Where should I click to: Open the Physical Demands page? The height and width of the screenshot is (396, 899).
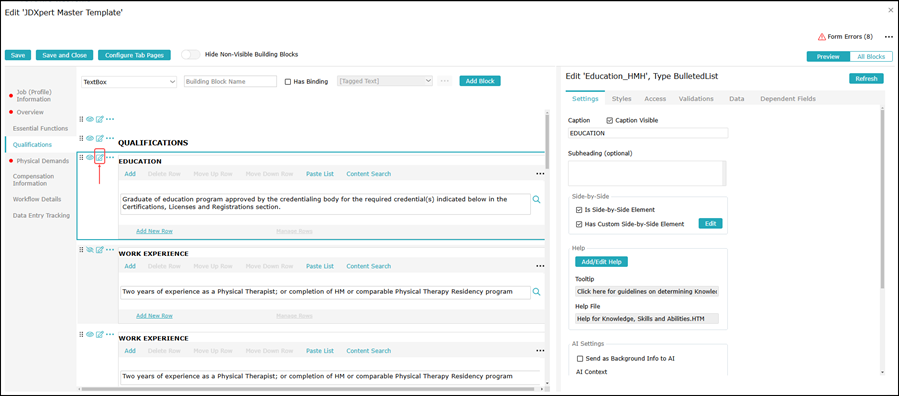[42, 160]
